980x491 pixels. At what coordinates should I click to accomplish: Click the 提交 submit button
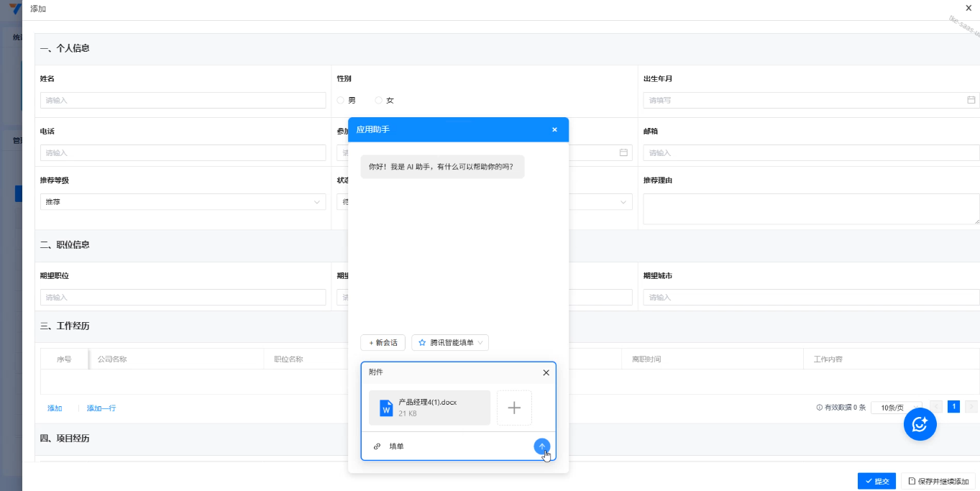click(x=876, y=481)
